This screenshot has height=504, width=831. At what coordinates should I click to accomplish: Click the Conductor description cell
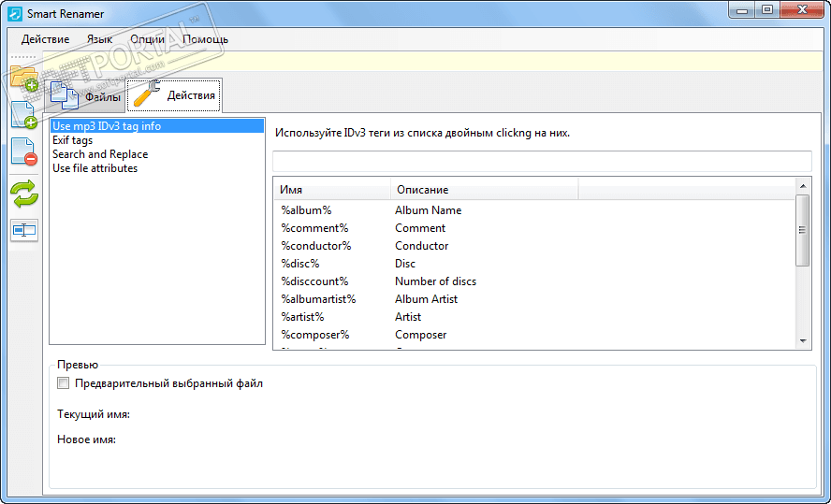pyautogui.click(x=422, y=246)
